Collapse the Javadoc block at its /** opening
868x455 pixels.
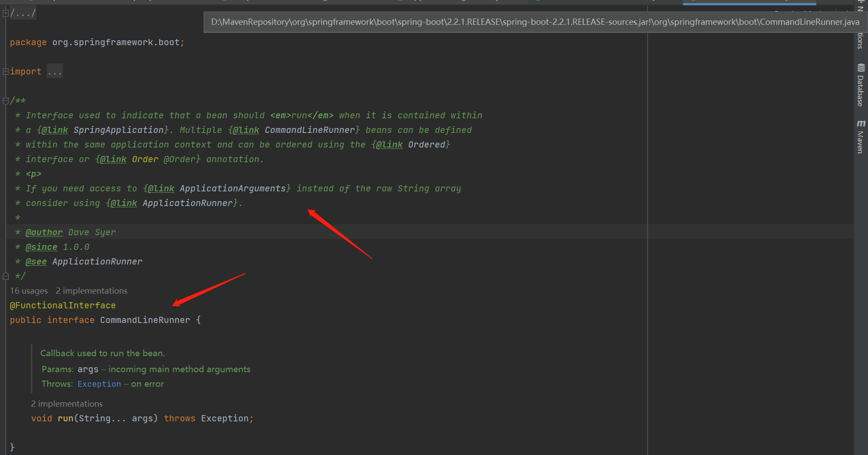pos(6,101)
